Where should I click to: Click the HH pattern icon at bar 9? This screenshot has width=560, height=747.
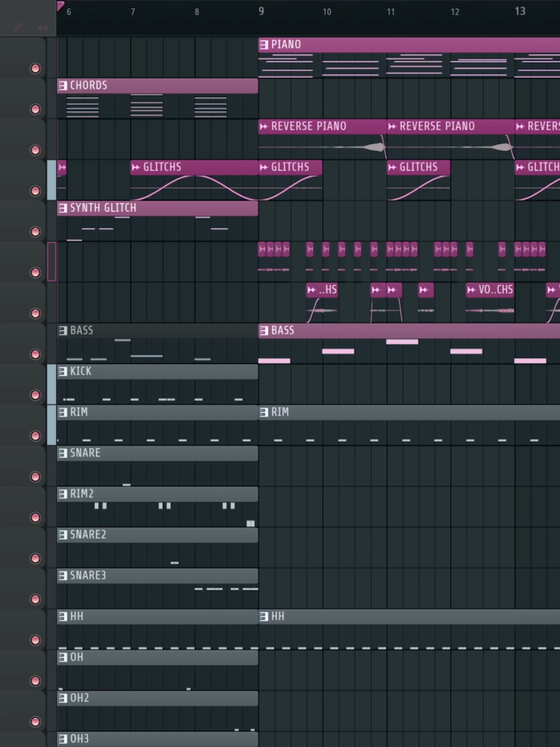coord(264,616)
